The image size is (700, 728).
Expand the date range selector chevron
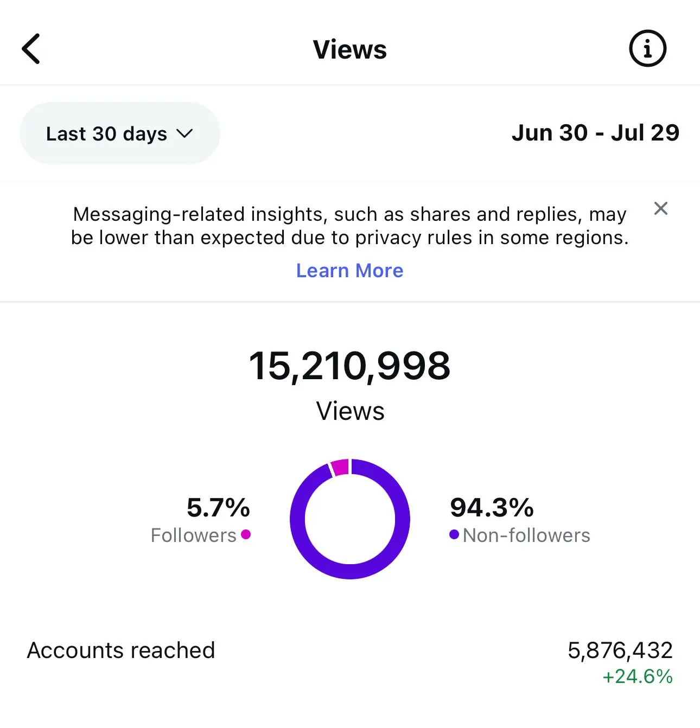183,133
